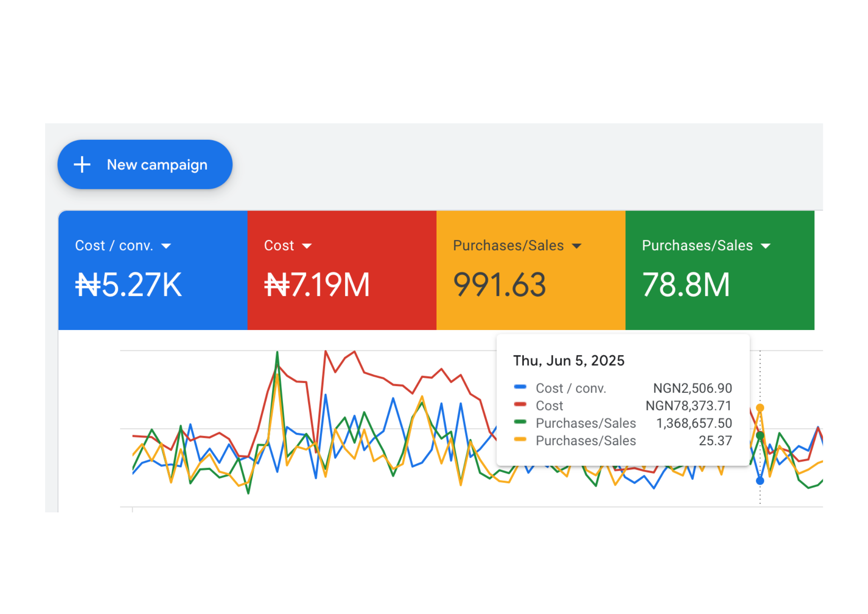868x614 pixels.
Task: Select the red ₦7.19M Cost scorecard
Action: click(342, 270)
